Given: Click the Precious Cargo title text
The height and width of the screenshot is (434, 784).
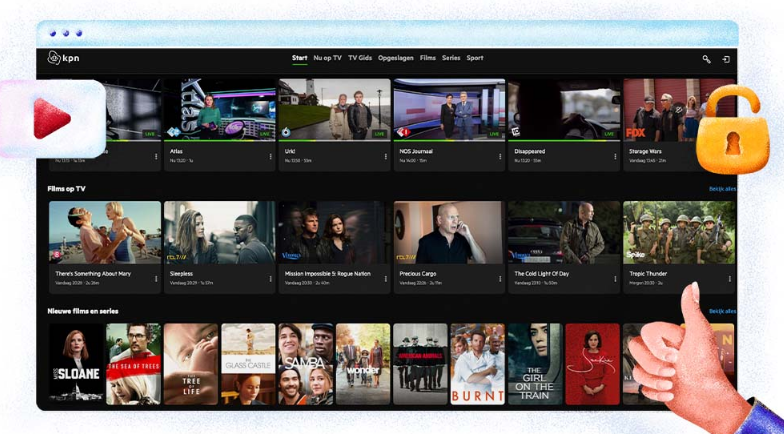Looking at the screenshot, I should [x=418, y=274].
